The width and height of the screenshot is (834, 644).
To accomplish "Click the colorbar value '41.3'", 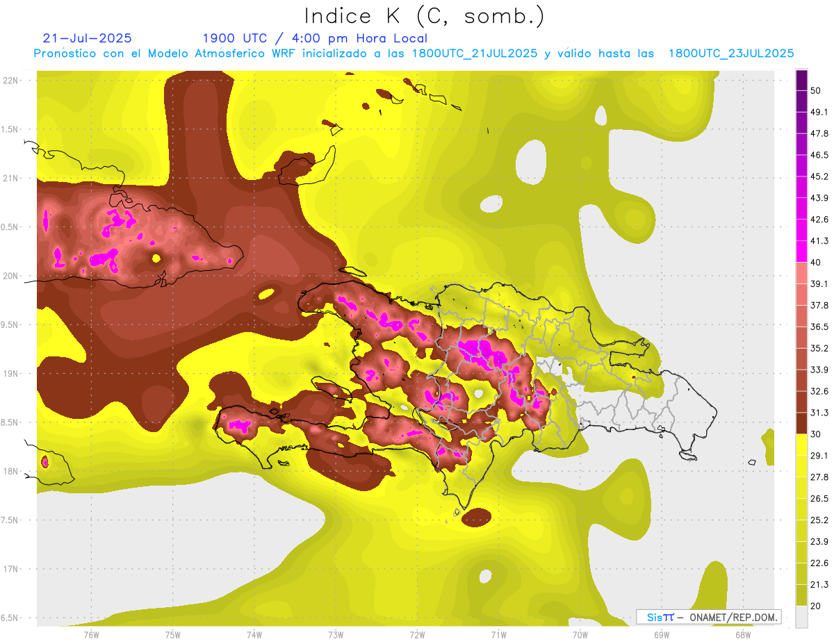I will pyautogui.click(x=819, y=241).
